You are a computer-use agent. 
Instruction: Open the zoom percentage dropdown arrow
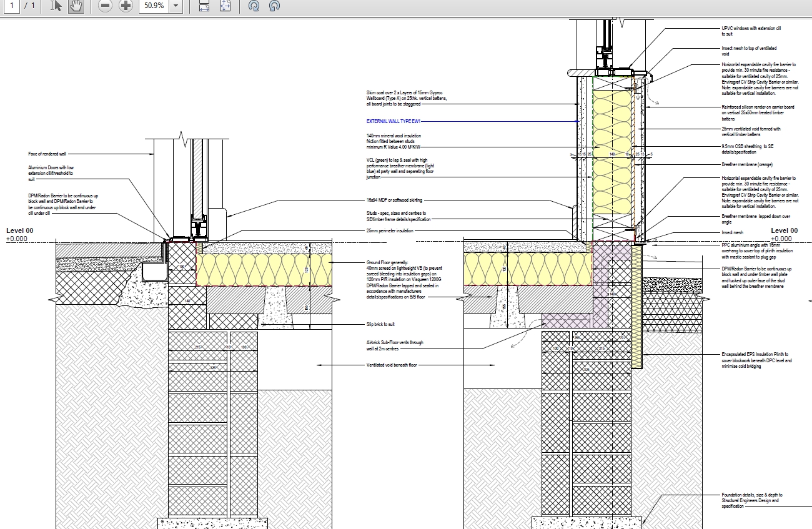pyautogui.click(x=176, y=6)
